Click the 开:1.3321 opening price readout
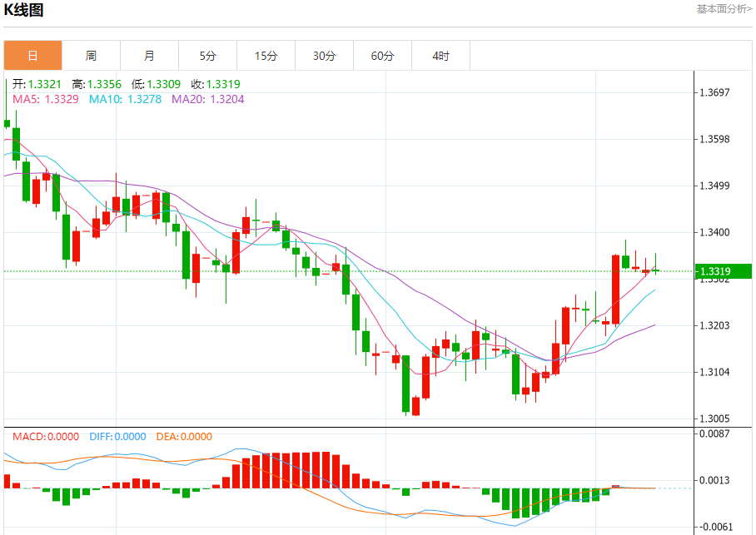Image resolution: width=756 pixels, height=535 pixels. click(37, 84)
